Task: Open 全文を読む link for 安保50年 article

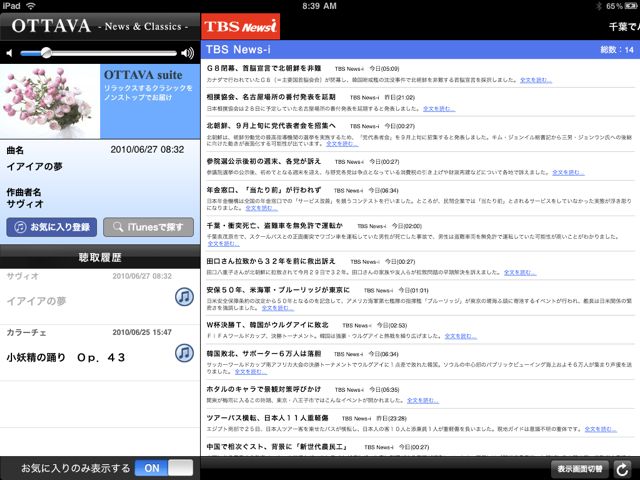Action: point(278,308)
